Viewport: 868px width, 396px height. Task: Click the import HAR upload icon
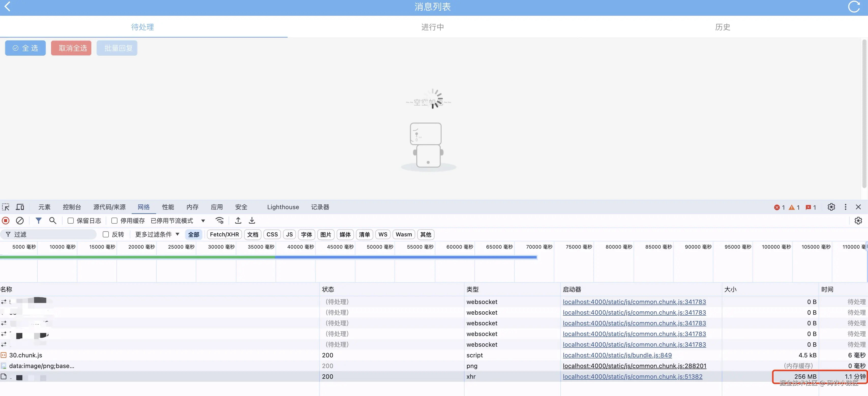(238, 221)
